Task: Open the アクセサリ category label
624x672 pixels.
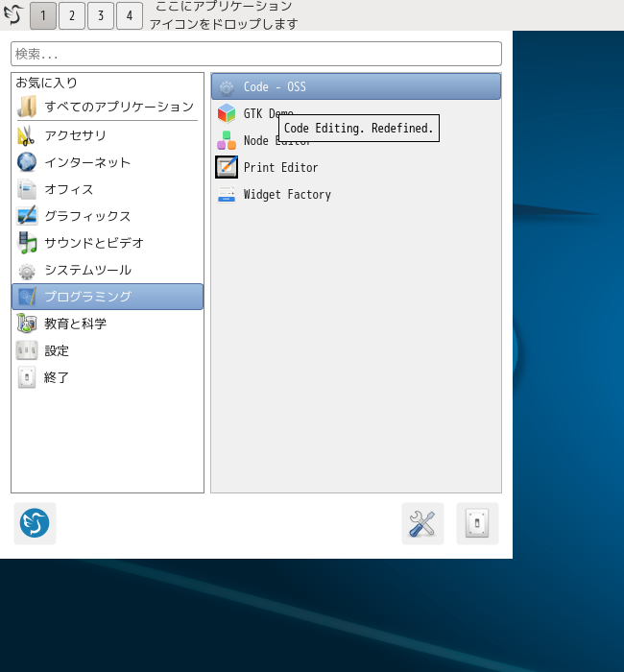Action: 76,135
